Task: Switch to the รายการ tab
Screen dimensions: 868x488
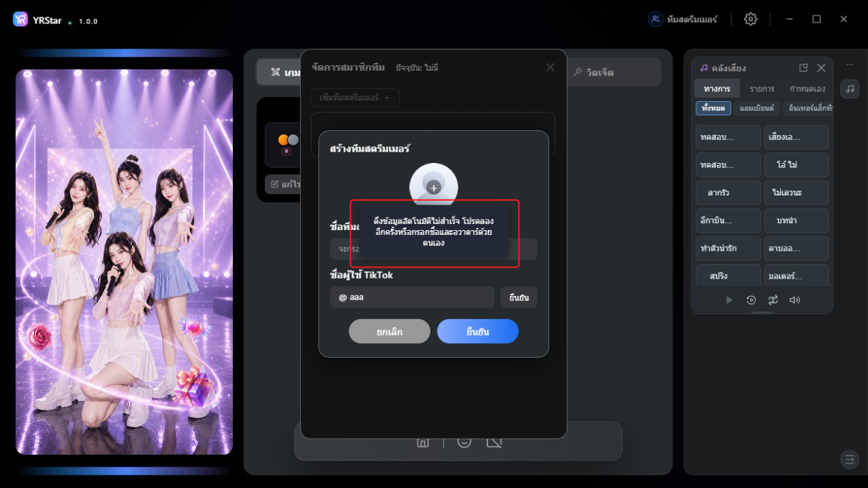Action: (762, 89)
